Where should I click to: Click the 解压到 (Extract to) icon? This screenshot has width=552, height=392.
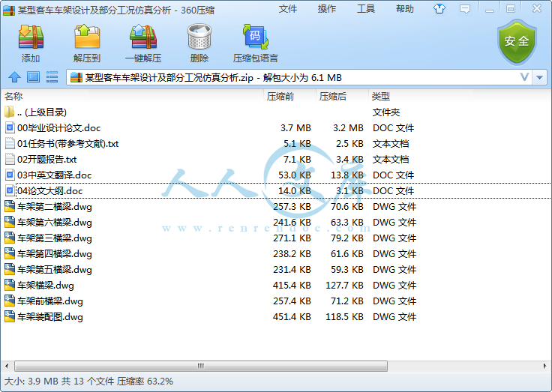click(87, 37)
